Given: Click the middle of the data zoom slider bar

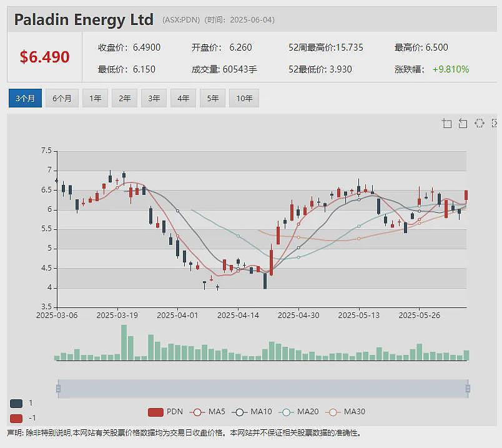Looking at the screenshot, I should (x=263, y=389).
